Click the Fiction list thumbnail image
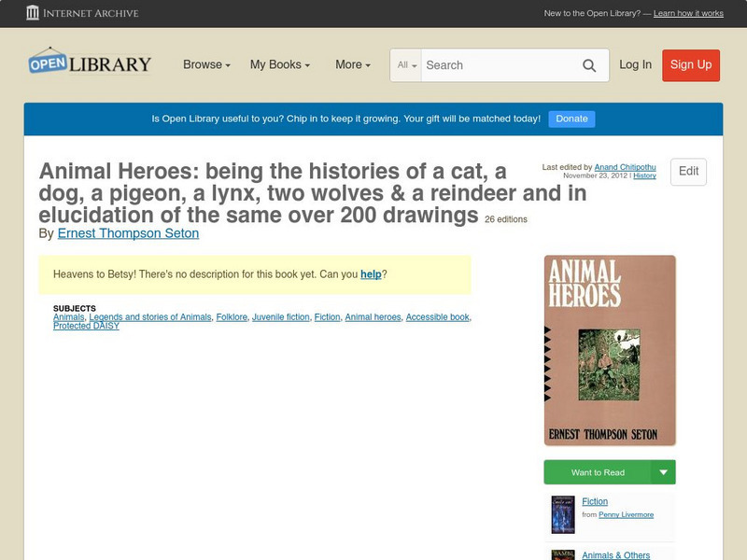747x560 pixels. [x=563, y=514]
